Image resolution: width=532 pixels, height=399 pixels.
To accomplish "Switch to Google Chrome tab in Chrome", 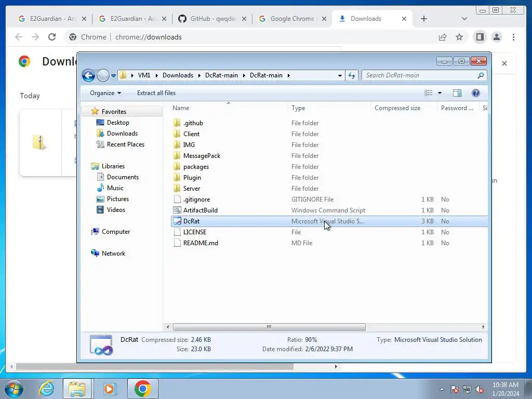I will point(292,19).
